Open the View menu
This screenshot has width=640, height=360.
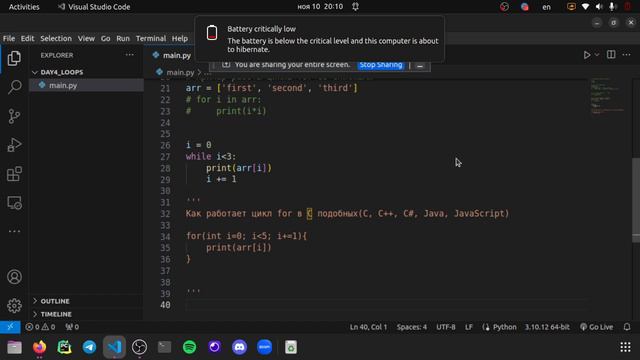[86, 38]
